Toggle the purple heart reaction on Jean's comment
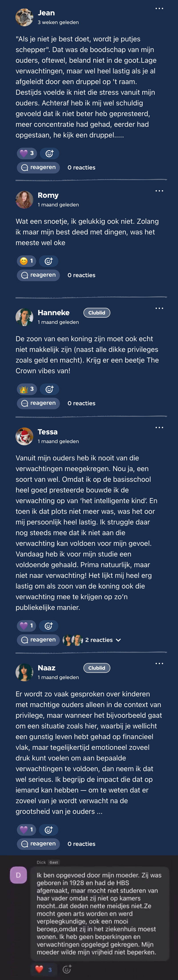The image size is (178, 980). point(27,153)
